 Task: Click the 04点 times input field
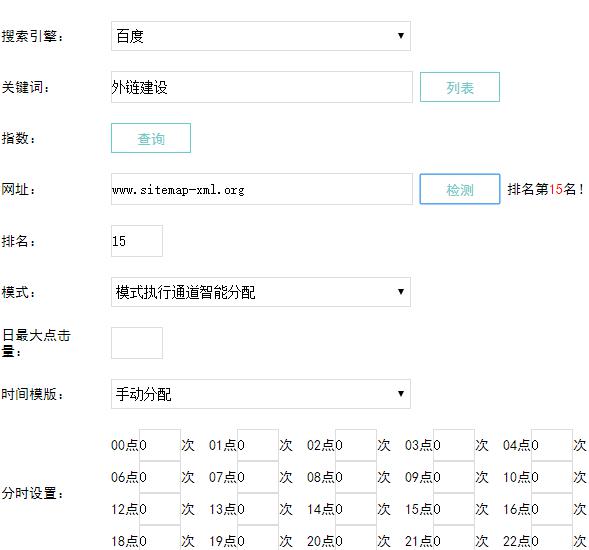552,445
